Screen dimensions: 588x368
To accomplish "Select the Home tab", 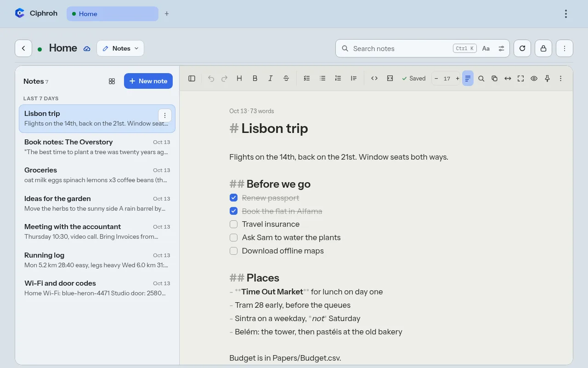I will click(x=113, y=14).
